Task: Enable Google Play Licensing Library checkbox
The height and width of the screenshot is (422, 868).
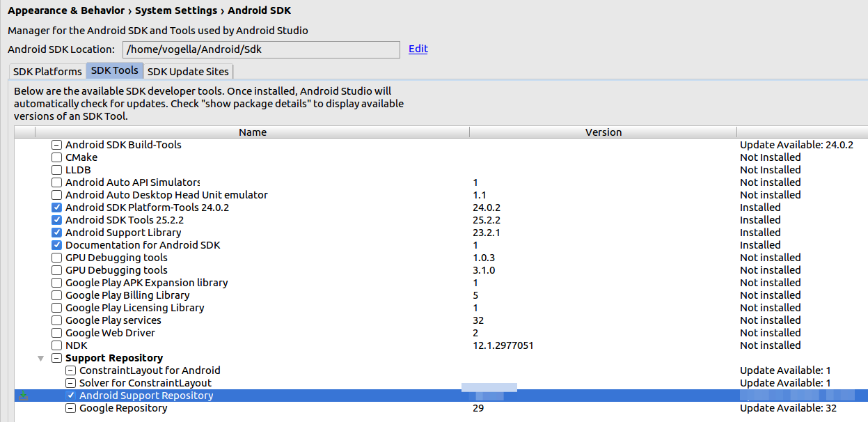Action: click(56, 308)
